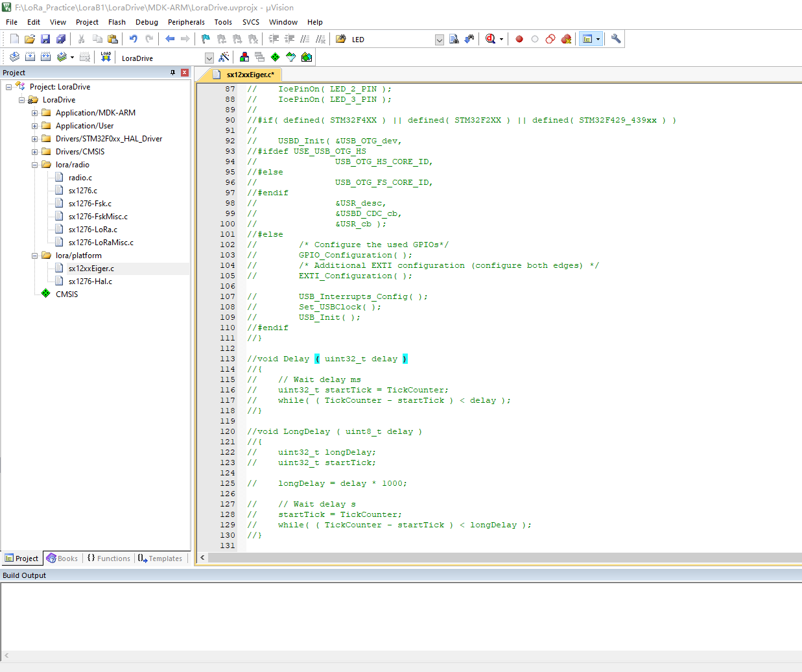Click the Build target icon
The width and height of the screenshot is (802, 672).
(x=30, y=57)
